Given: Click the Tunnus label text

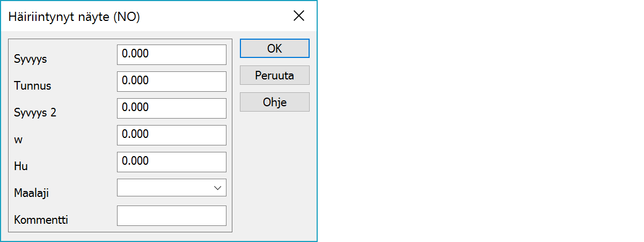Looking at the screenshot, I should coord(33,86).
